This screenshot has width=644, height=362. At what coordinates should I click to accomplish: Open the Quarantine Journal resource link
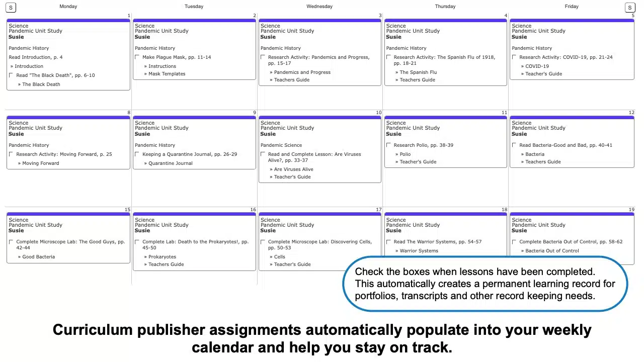point(170,163)
